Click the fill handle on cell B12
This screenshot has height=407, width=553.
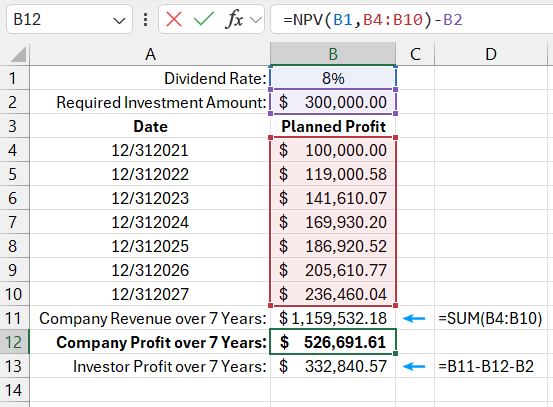pos(395,353)
